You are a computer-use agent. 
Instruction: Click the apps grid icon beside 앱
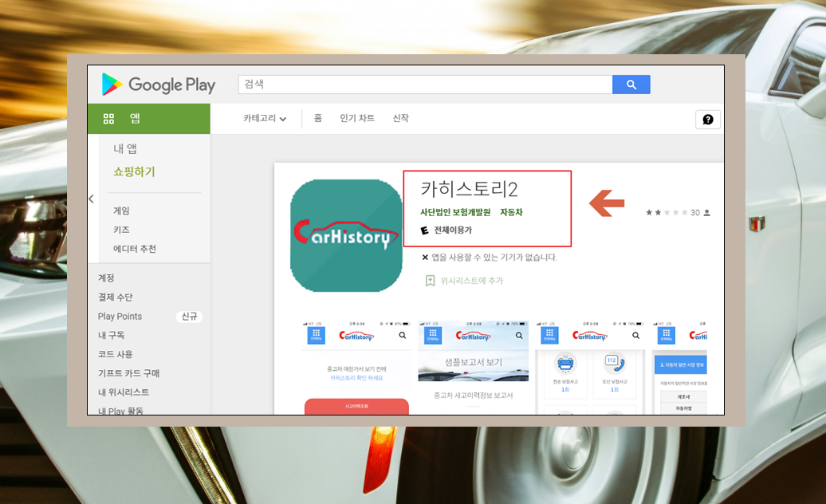click(108, 119)
